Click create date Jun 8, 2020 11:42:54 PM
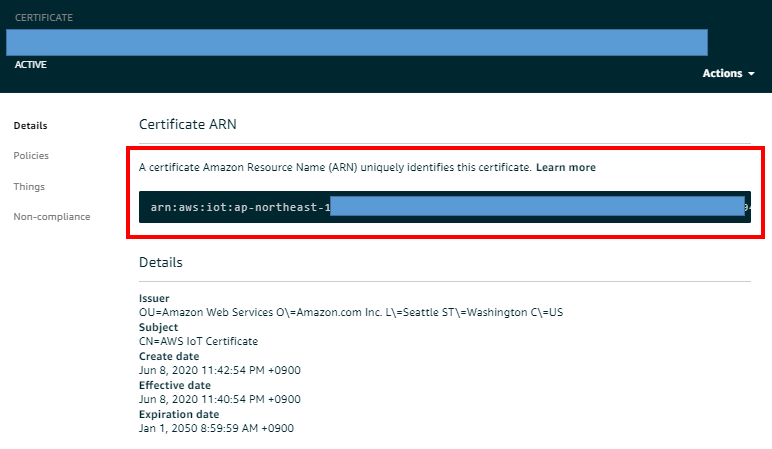The width and height of the screenshot is (772, 449). pos(220,370)
